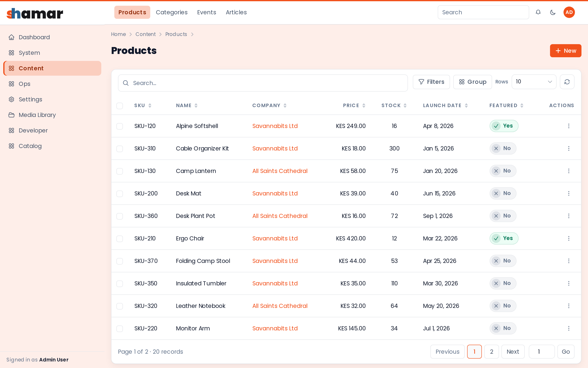
Task: Click the Content breadcrumb link
Action: point(145,34)
